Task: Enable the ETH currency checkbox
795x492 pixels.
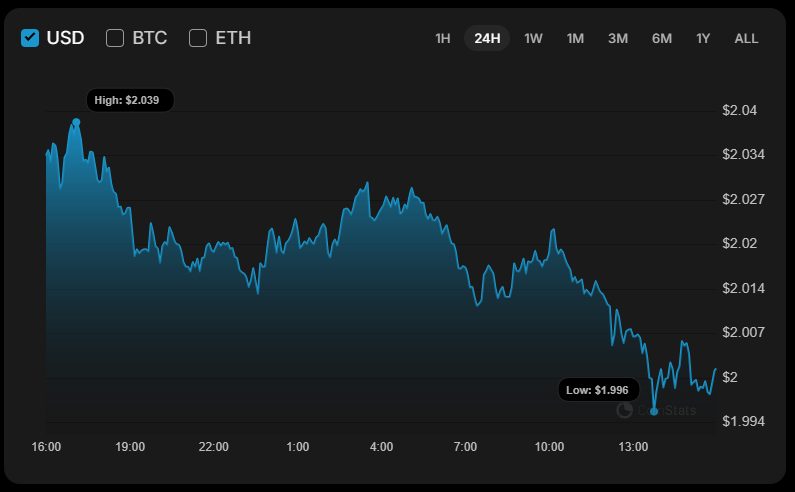Action: pyautogui.click(x=198, y=38)
